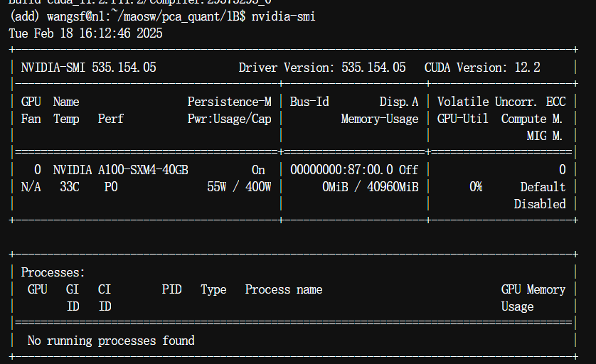Click the Driver Version 535.154.05 text
This screenshot has width=596, height=364.
(322, 68)
